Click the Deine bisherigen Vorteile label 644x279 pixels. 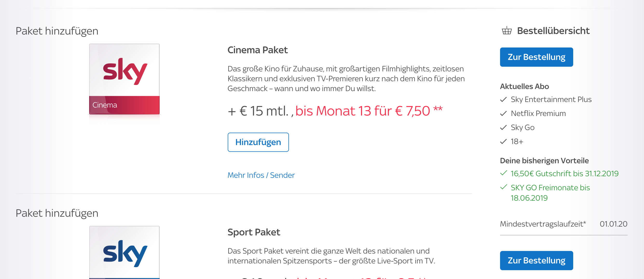coord(544,161)
